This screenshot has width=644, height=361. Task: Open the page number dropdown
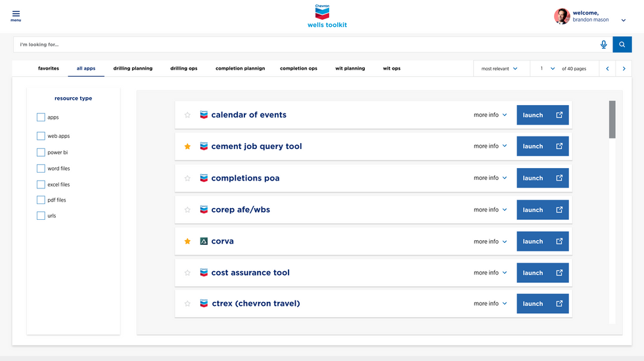547,68
